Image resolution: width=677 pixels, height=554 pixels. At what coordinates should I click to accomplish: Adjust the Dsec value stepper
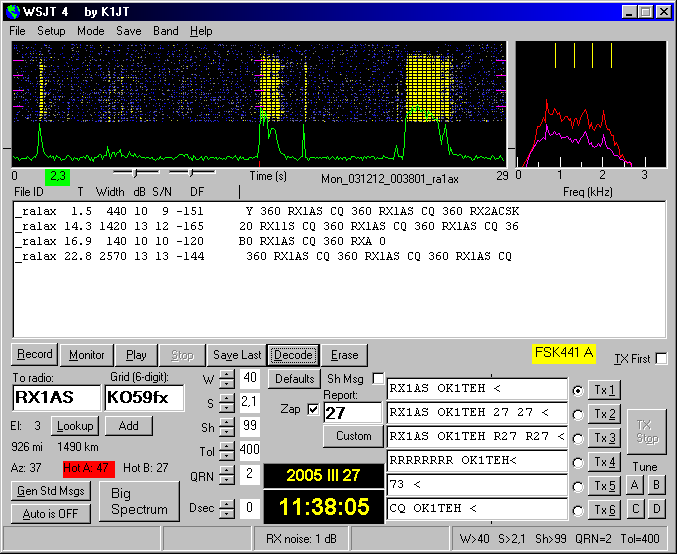[227, 508]
